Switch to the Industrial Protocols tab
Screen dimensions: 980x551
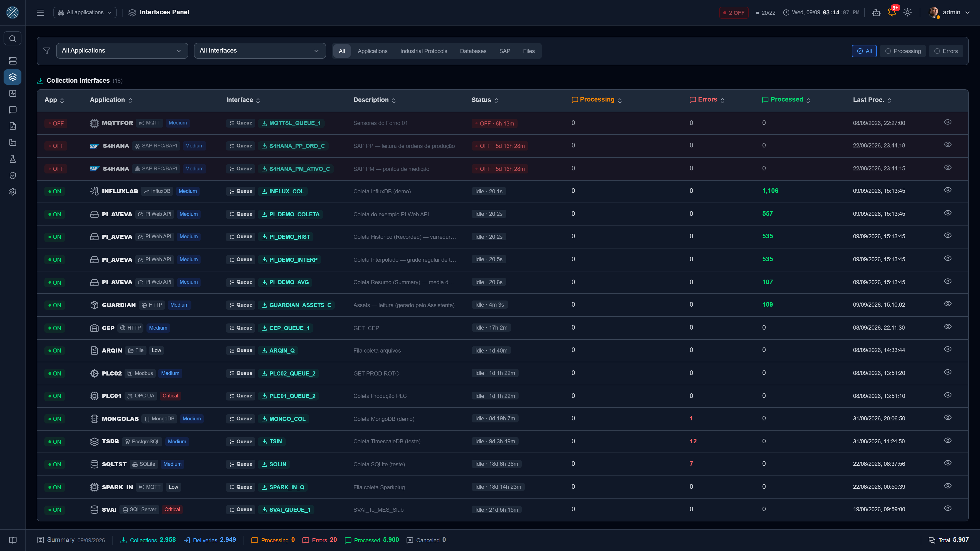[423, 51]
